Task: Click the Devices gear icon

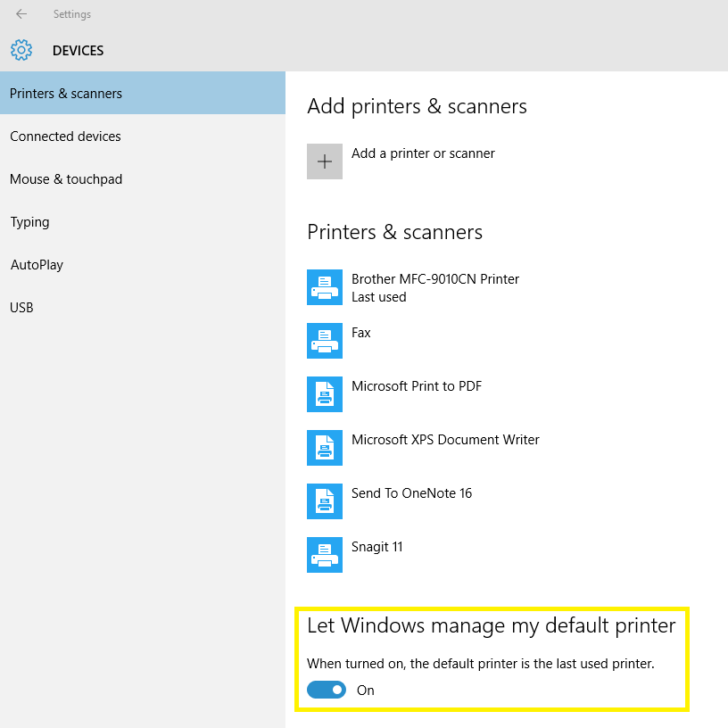Action: coord(21,50)
